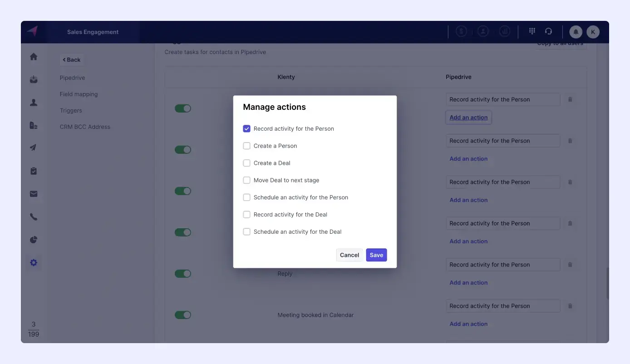Turn off the Reply trigger toggle
The height and width of the screenshot is (364, 630).
[x=183, y=274]
